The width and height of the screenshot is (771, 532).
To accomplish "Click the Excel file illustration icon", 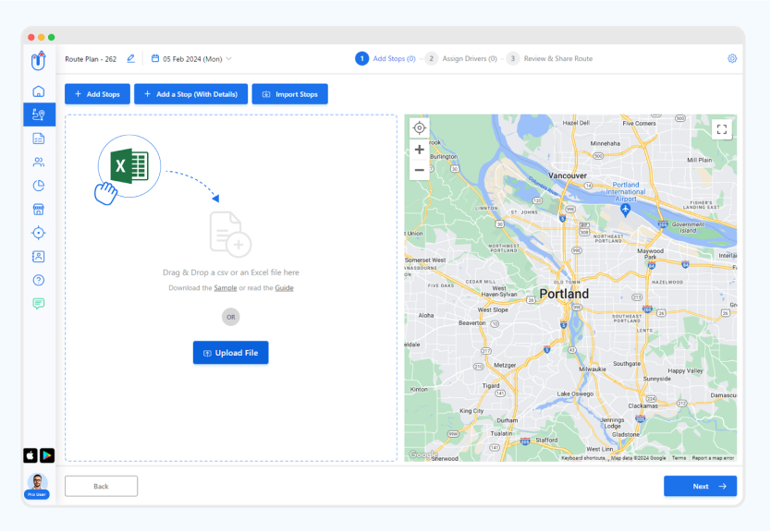I will (128, 166).
